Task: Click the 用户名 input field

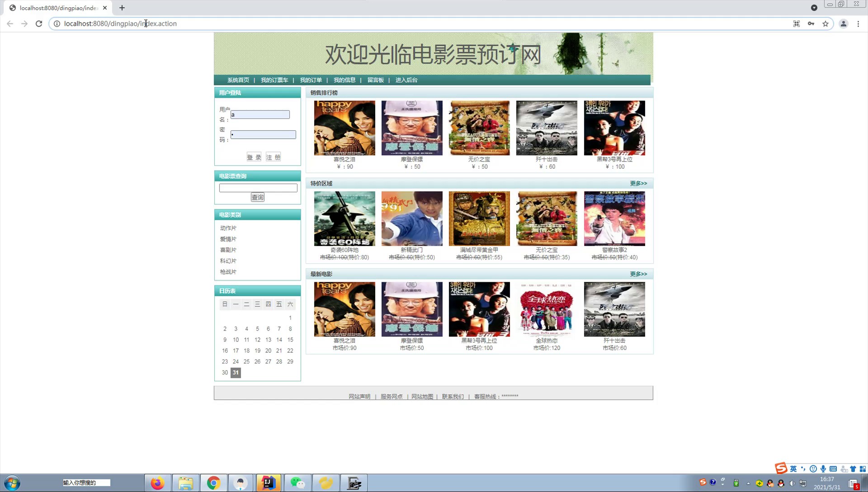Action: click(260, 114)
